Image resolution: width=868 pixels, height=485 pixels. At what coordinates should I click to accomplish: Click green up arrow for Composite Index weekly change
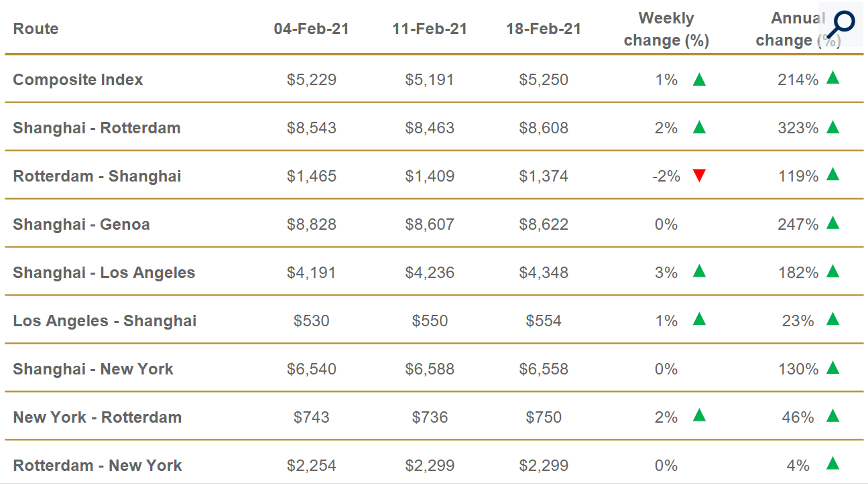(x=699, y=80)
